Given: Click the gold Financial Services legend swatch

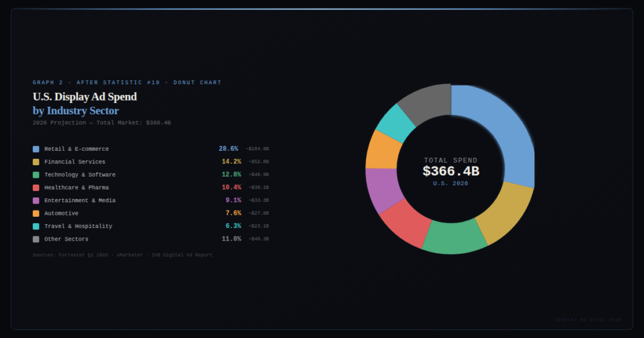Looking at the screenshot, I should (36, 162).
